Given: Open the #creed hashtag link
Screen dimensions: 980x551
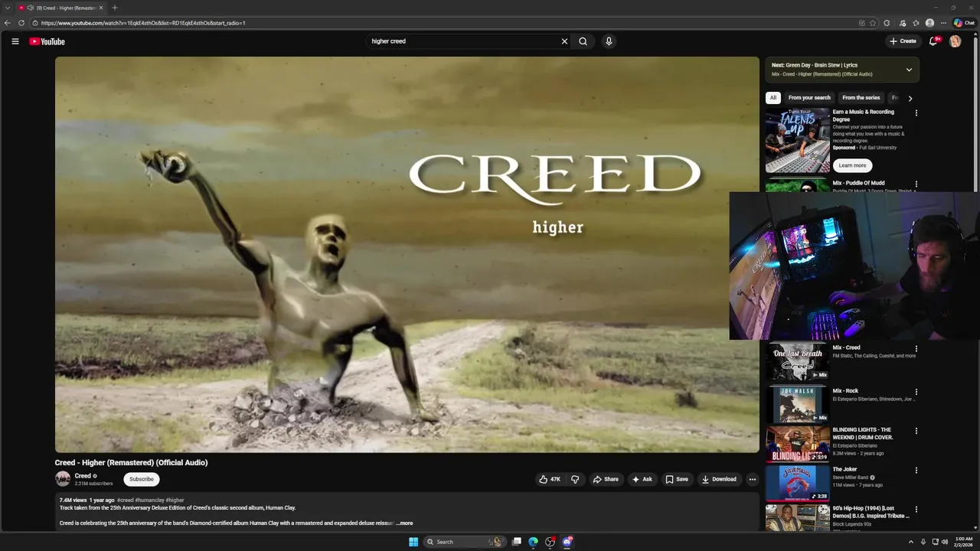Looking at the screenshot, I should pos(125,500).
